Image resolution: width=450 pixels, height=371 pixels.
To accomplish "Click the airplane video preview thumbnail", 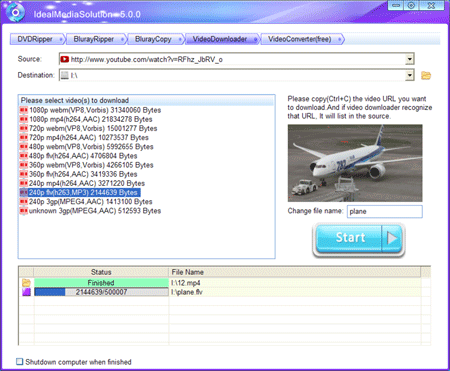I will pyautogui.click(x=355, y=163).
